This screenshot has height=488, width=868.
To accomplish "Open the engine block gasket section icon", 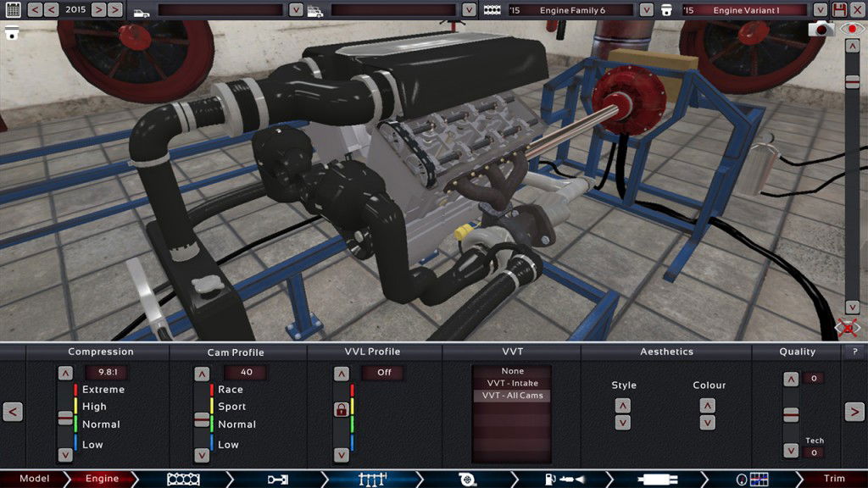I will [183, 479].
